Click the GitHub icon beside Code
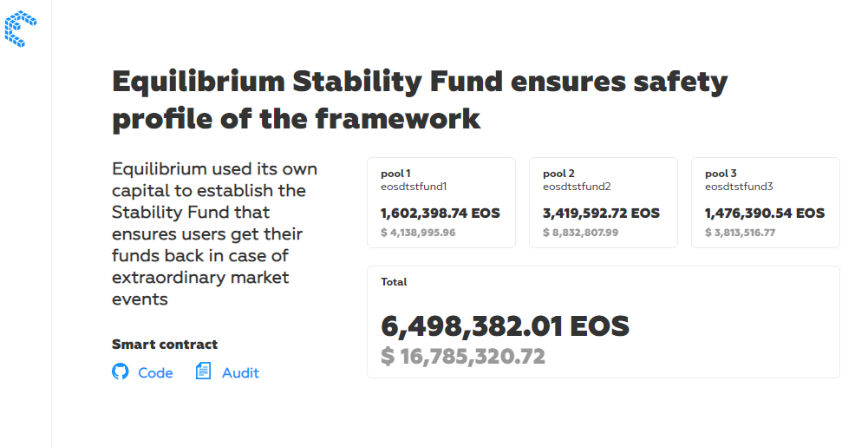This screenshot has height=447, width=868. (121, 371)
